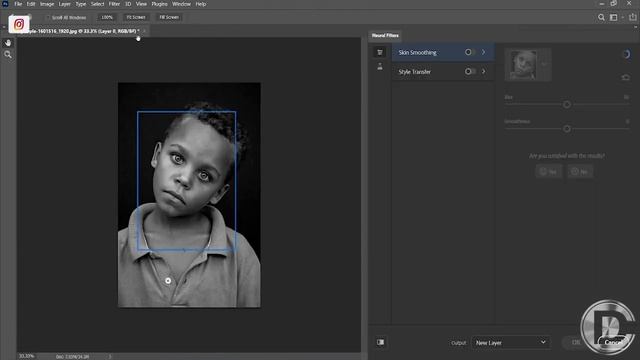Click the 100% zoom button

pyautogui.click(x=107, y=18)
